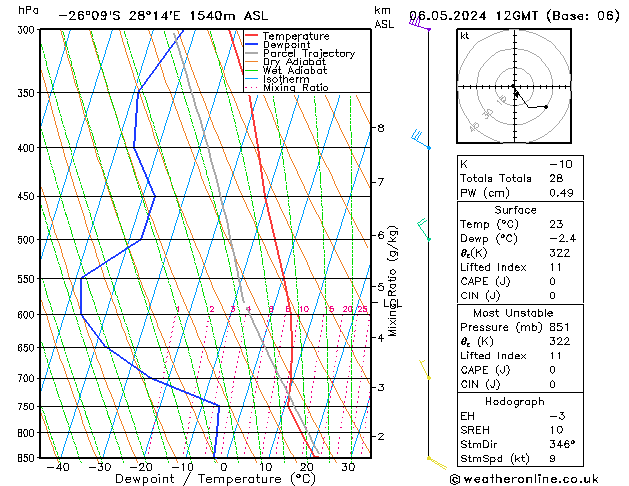Click the gray Parcel Trajectory legend line
This screenshot has width=629, height=486.
251,53
